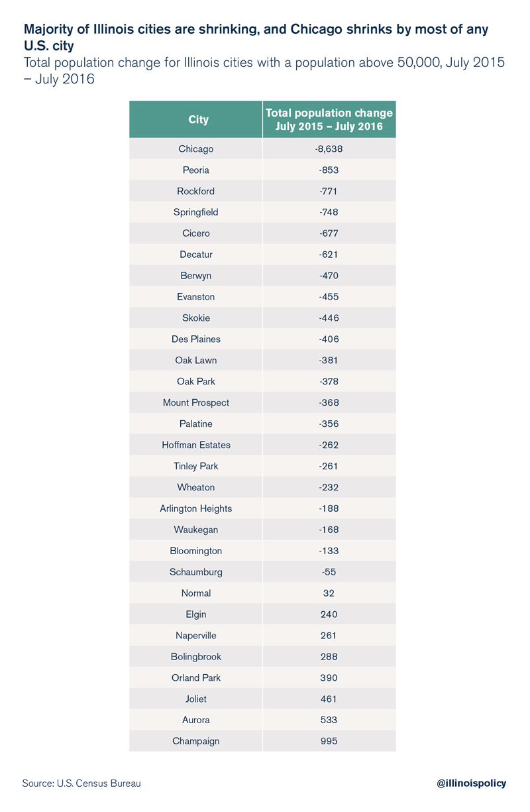The width and height of the screenshot is (530, 812).
Task: Click the Source: U.S. Census Bureau text
Action: [x=81, y=783]
